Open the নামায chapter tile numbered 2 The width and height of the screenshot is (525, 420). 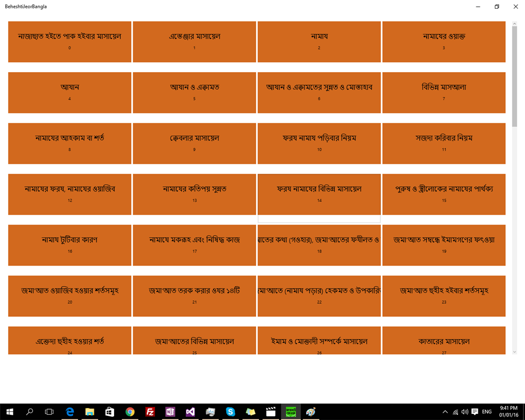(x=319, y=42)
